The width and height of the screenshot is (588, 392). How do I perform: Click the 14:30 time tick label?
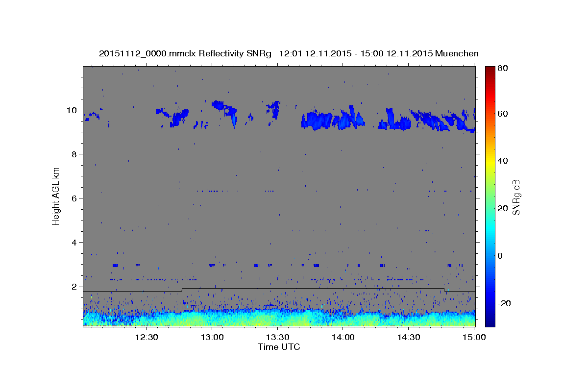tap(409, 337)
